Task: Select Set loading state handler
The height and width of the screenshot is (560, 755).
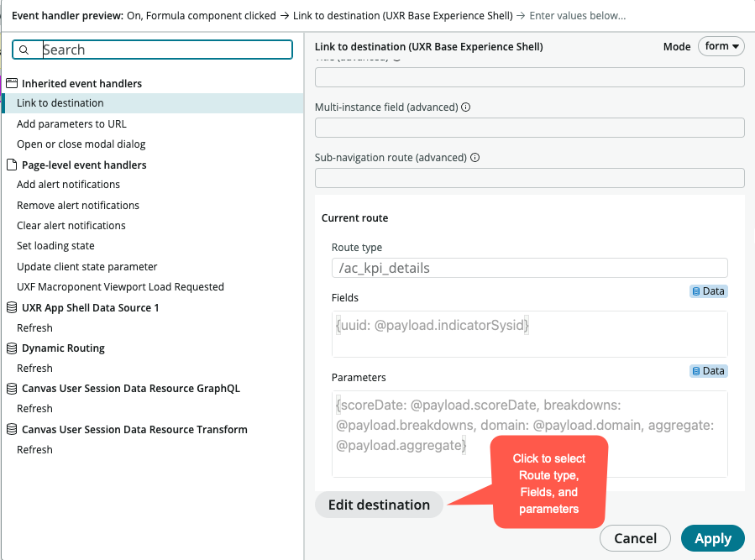Action: tap(55, 246)
